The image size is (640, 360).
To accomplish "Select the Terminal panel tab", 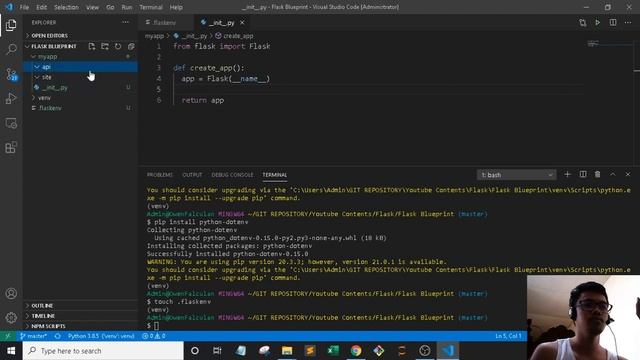I will point(274,175).
